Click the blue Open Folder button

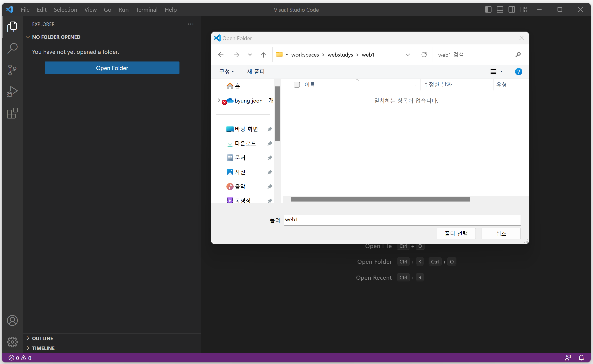point(112,68)
